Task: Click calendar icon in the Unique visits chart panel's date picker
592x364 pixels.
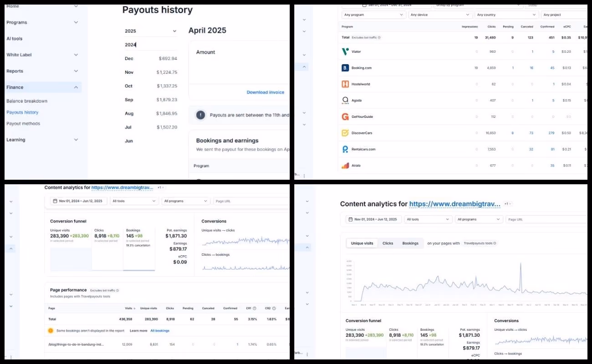Action: pyautogui.click(x=350, y=219)
